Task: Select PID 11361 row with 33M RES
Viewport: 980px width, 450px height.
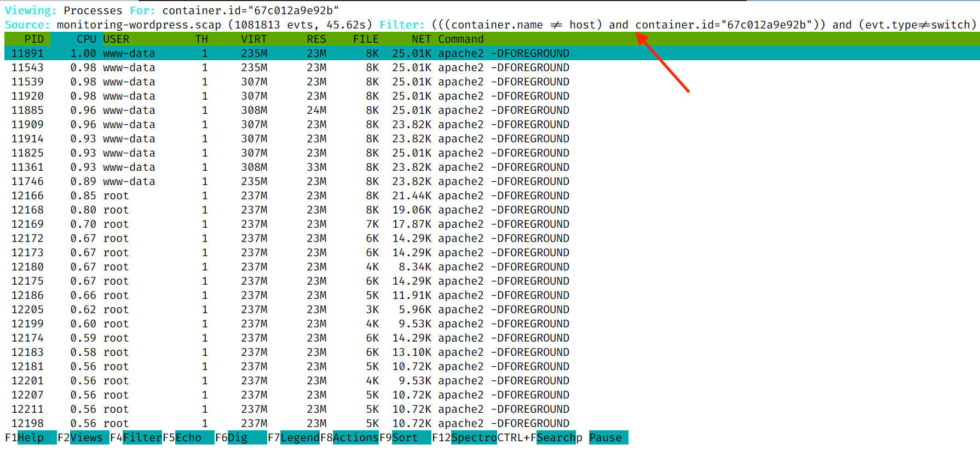Action: tap(492, 167)
